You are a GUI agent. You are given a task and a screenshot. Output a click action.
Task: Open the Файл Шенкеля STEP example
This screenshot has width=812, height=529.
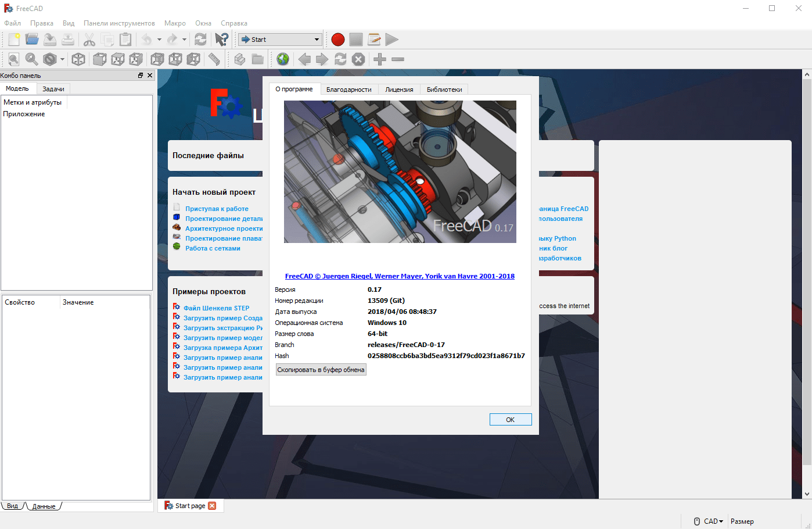coord(216,308)
